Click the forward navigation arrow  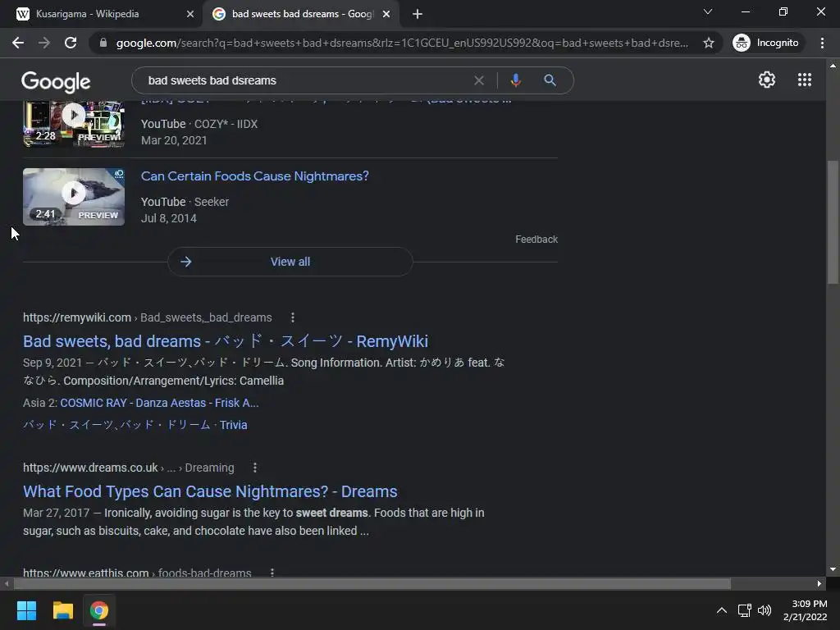pyautogui.click(x=44, y=43)
